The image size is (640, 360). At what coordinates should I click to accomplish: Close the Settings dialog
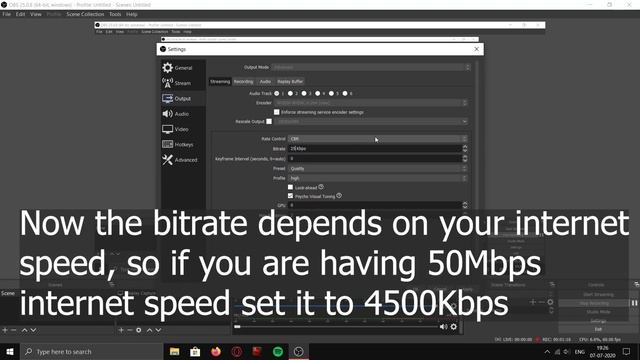[x=476, y=49]
